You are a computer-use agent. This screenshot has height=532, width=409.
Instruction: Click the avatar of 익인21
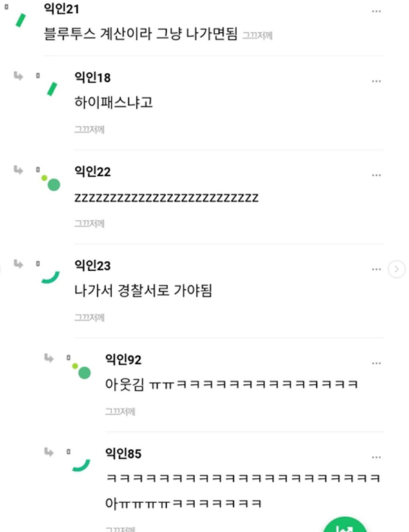pos(21,20)
